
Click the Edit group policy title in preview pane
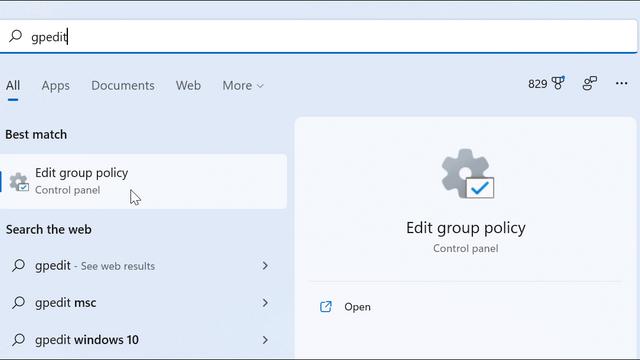pyautogui.click(x=466, y=228)
